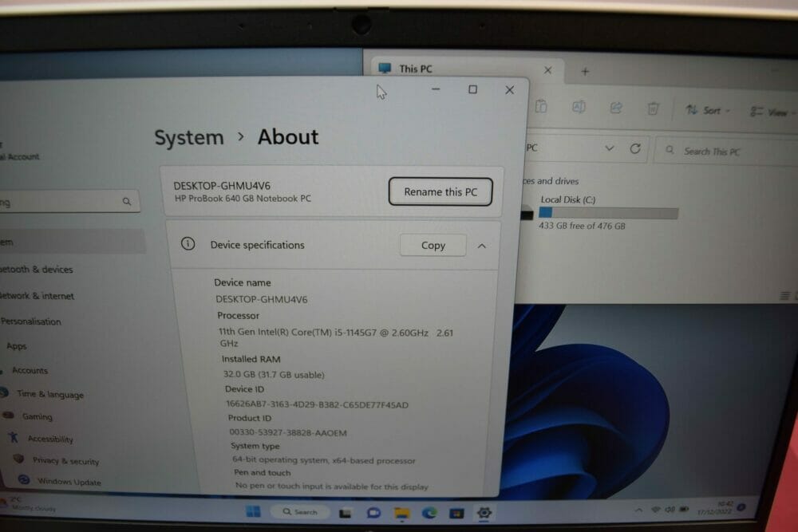Open Microsoft Store from the taskbar
Viewport: 798px width, 532px height.
pos(456,513)
